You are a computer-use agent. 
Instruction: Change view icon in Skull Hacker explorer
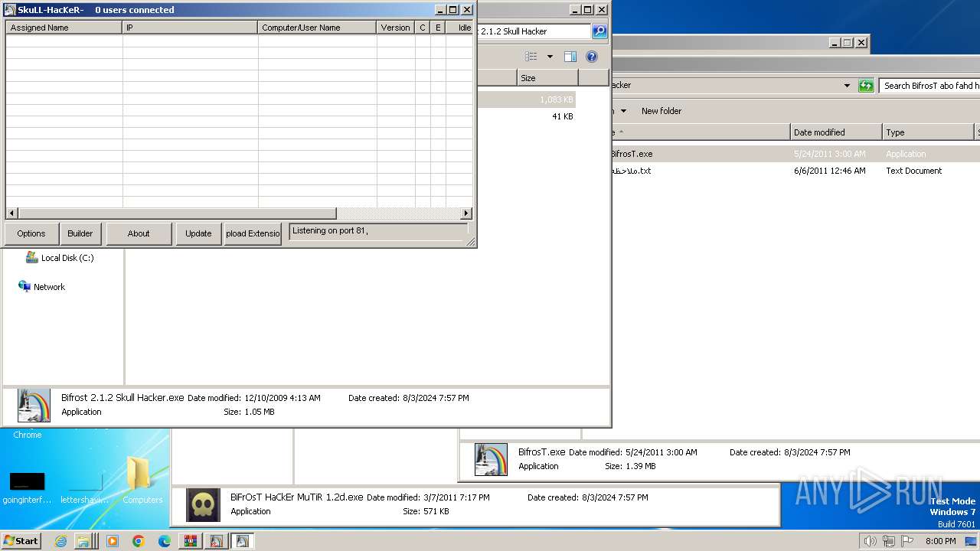(531, 57)
